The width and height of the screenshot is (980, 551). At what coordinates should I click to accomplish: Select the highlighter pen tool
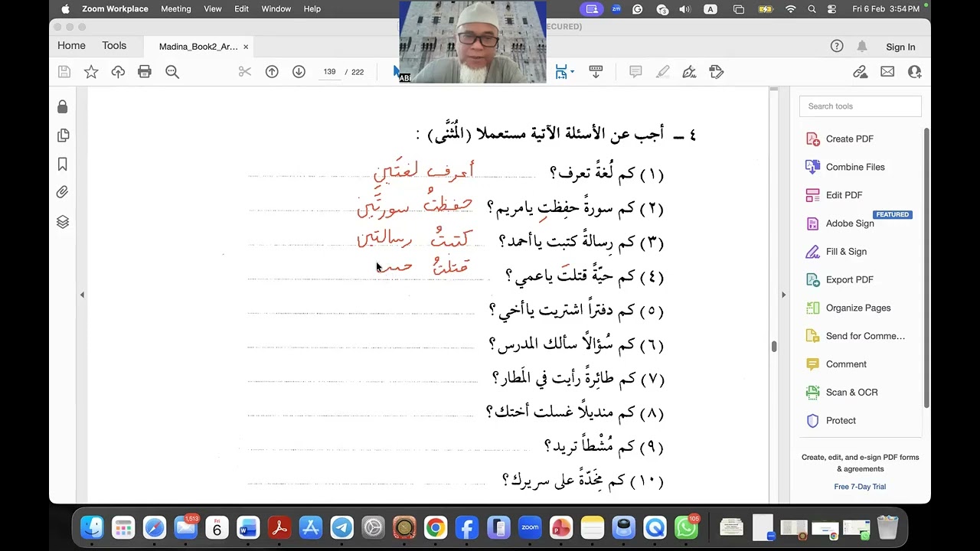coord(663,72)
